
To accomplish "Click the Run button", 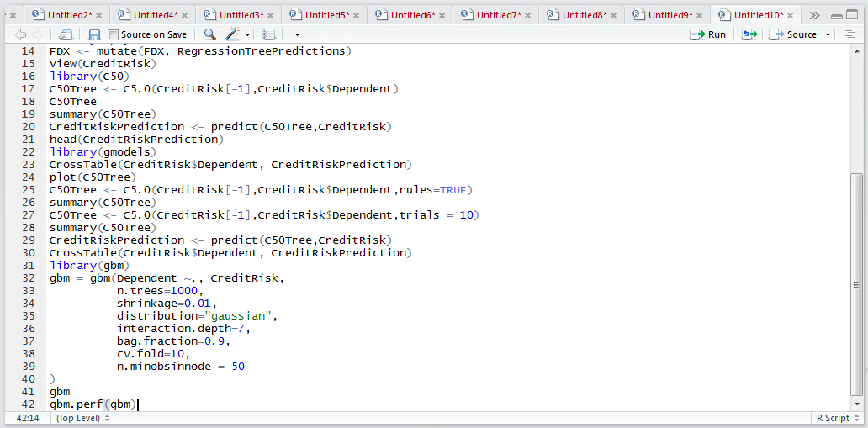I will [707, 34].
